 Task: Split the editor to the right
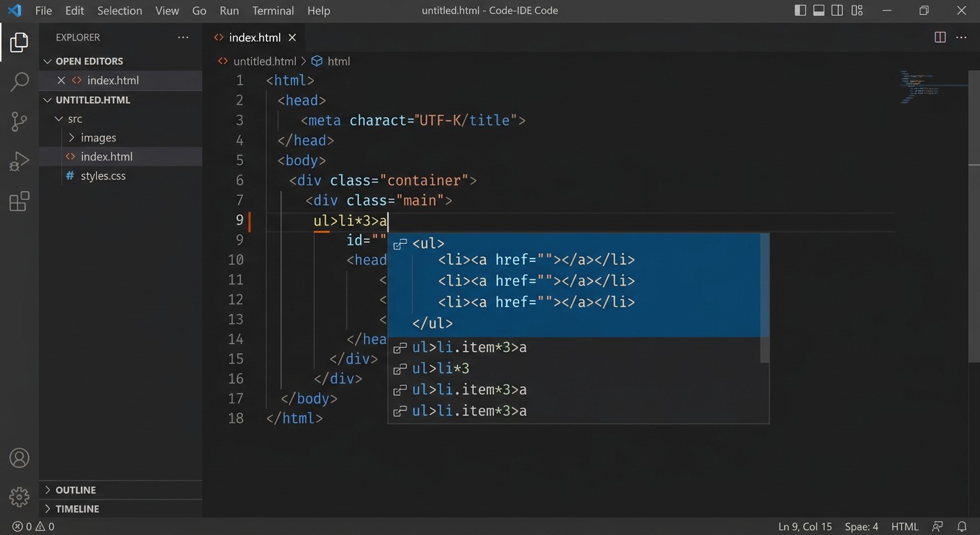940,38
